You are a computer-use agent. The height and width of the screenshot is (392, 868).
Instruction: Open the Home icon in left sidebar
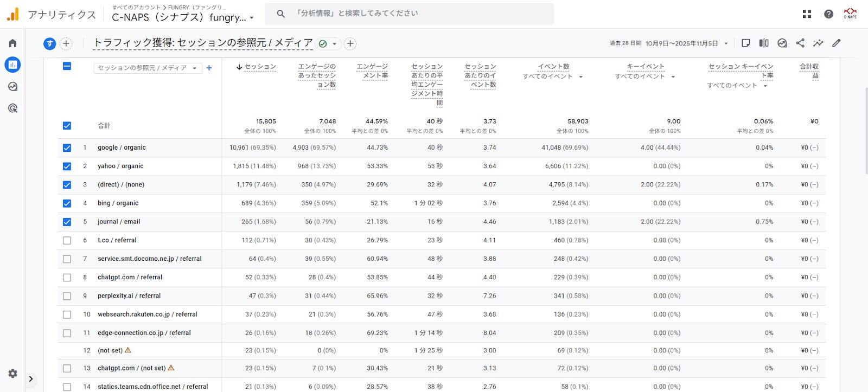coord(12,43)
